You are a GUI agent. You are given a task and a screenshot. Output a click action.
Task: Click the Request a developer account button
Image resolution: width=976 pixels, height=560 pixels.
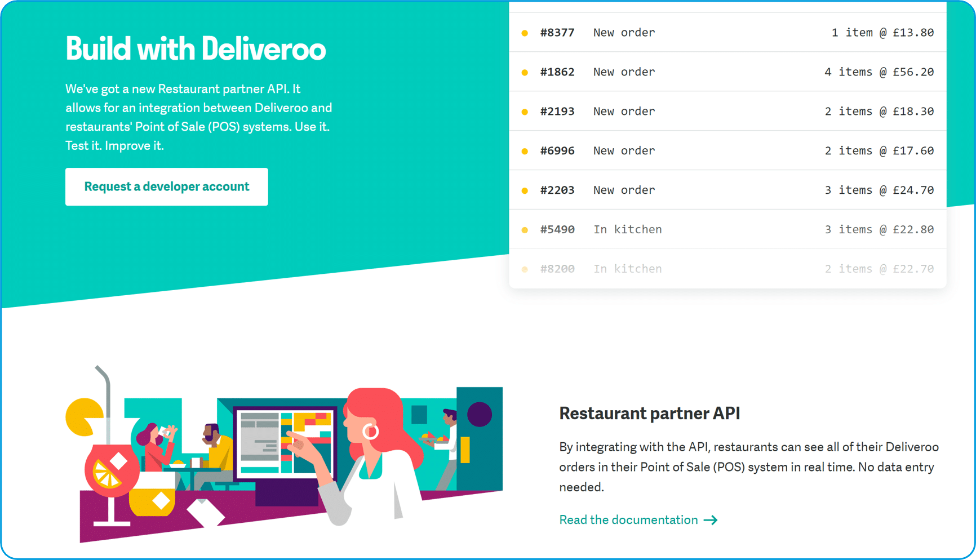pos(166,186)
